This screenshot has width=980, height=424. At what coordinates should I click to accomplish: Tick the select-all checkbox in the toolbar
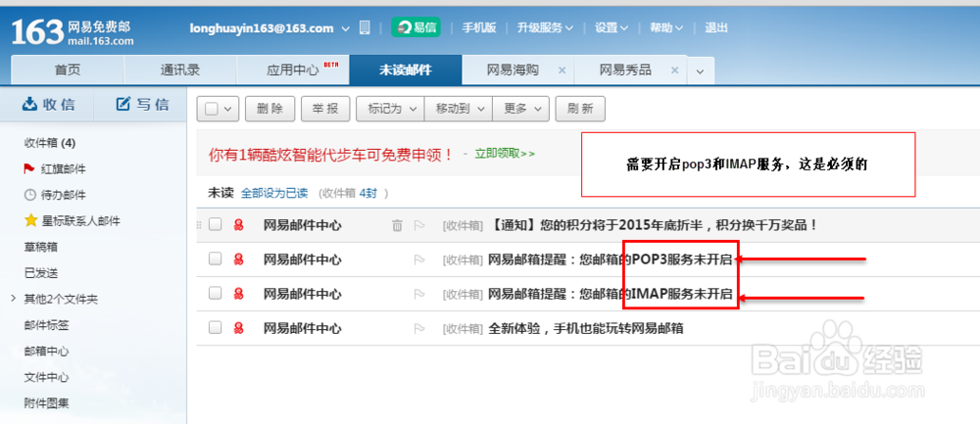[212, 109]
